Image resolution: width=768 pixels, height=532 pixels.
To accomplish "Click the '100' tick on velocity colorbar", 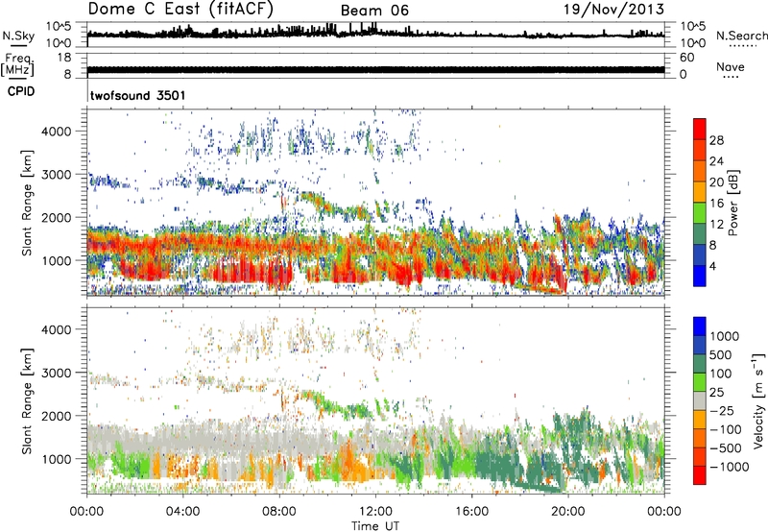I will (721, 374).
